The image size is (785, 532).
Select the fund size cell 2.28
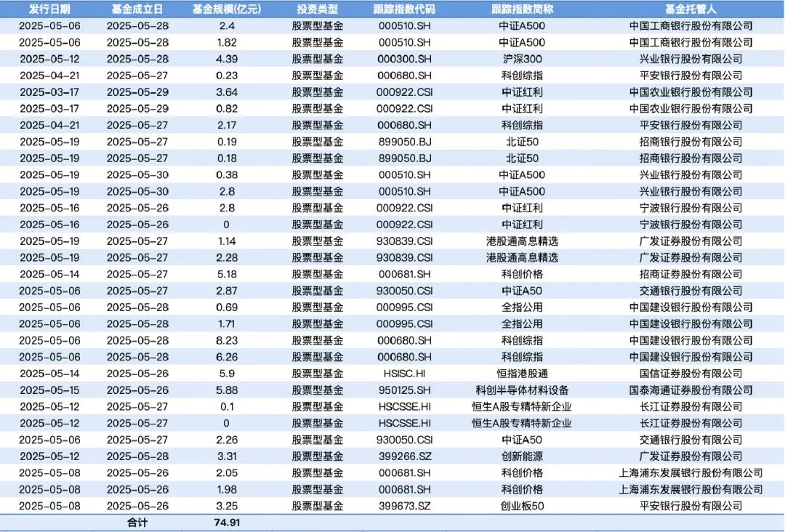pyautogui.click(x=227, y=258)
